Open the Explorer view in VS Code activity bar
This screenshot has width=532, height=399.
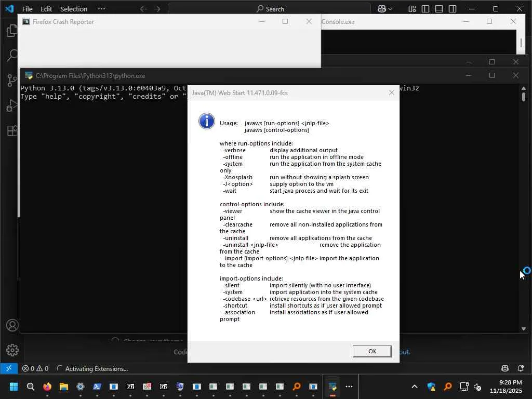(12, 31)
